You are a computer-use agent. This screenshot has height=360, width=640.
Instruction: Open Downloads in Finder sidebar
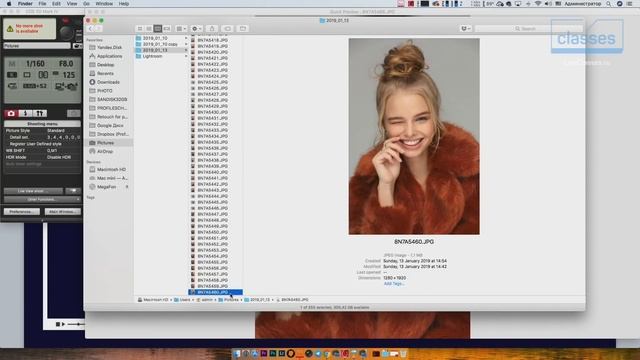109,82
